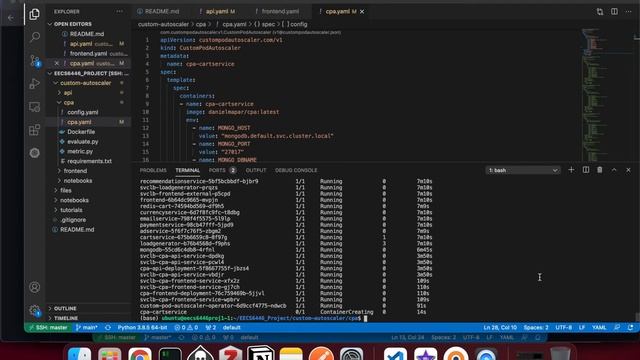Collapse the custom-autoscaler folder
Screen dimensions: 640x360
[x=86, y=83]
